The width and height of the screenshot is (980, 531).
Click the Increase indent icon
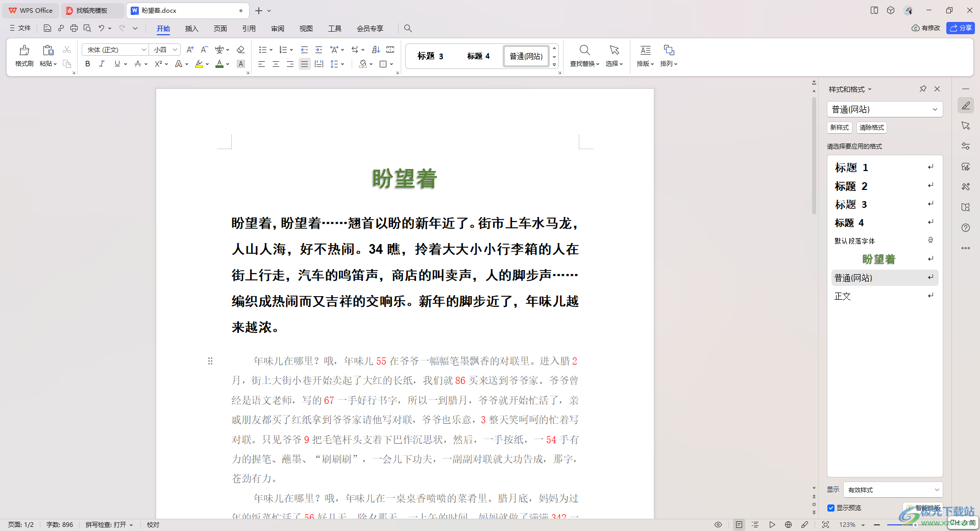[318, 50]
